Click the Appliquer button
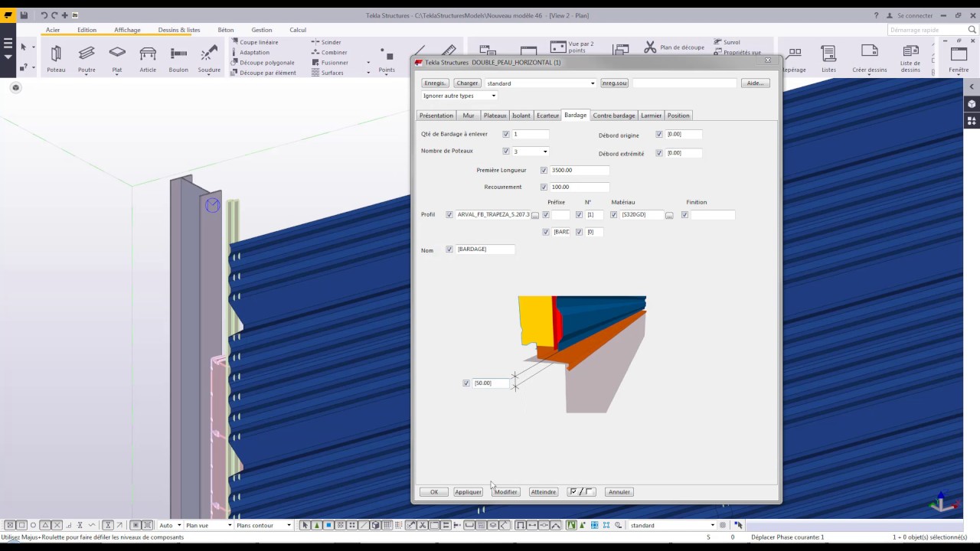 click(x=468, y=492)
